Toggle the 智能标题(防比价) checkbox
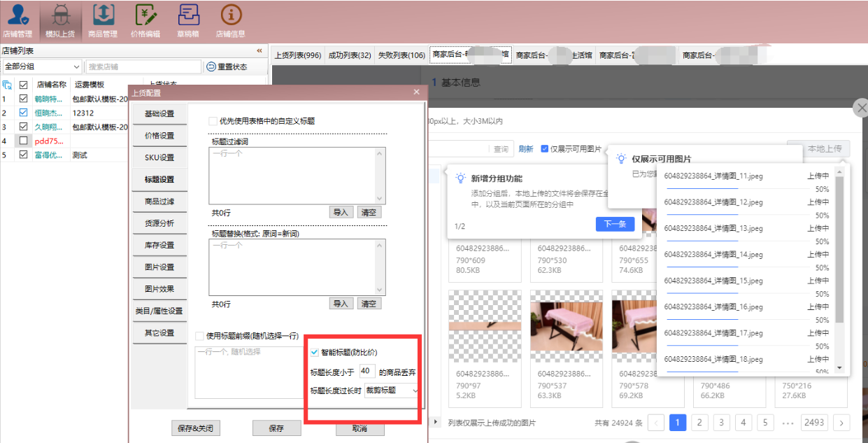Viewport: 868px width, 443px height. click(x=315, y=352)
